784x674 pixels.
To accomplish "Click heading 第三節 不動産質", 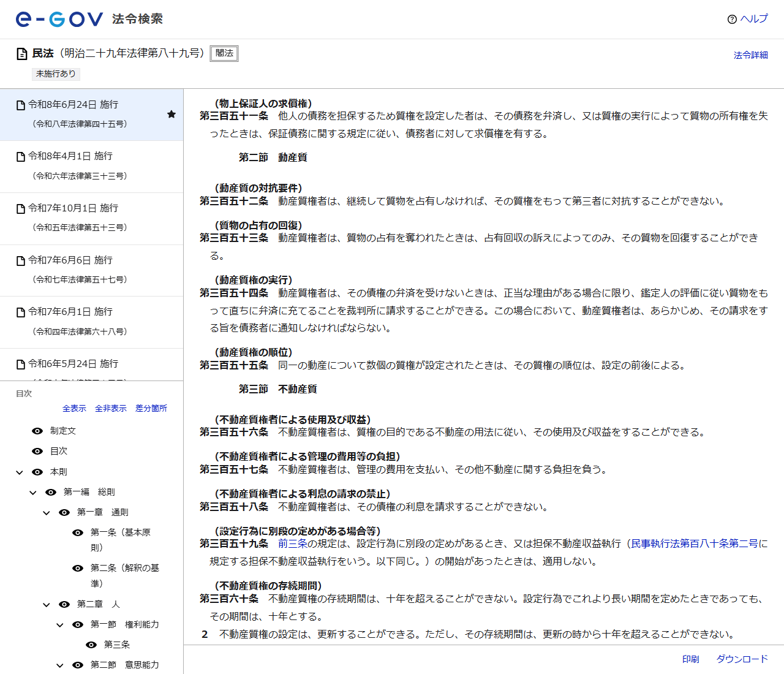I will point(278,389).
